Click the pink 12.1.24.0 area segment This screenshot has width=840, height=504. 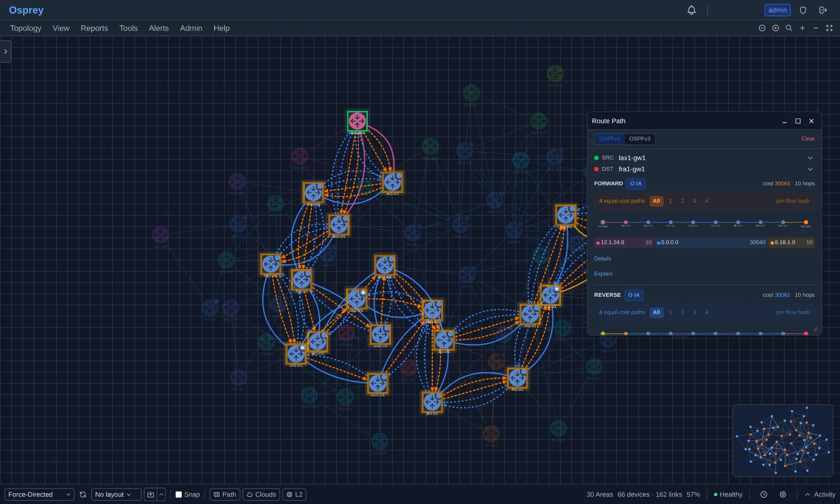coord(624,243)
